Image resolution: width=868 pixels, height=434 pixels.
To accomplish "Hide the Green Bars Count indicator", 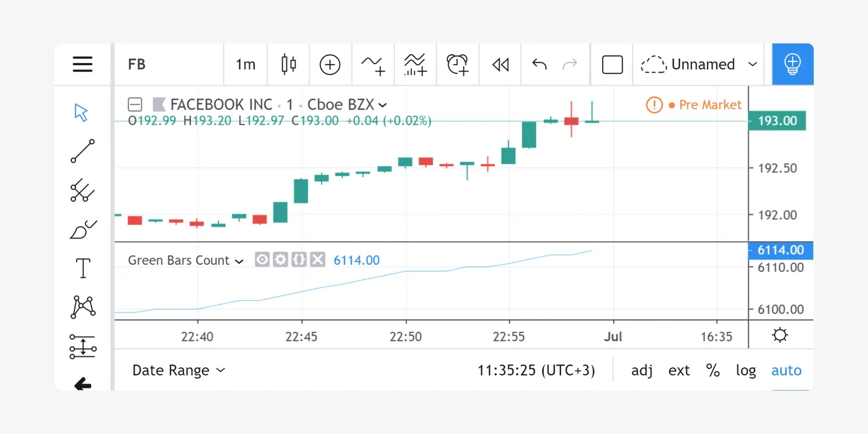I will [x=262, y=260].
